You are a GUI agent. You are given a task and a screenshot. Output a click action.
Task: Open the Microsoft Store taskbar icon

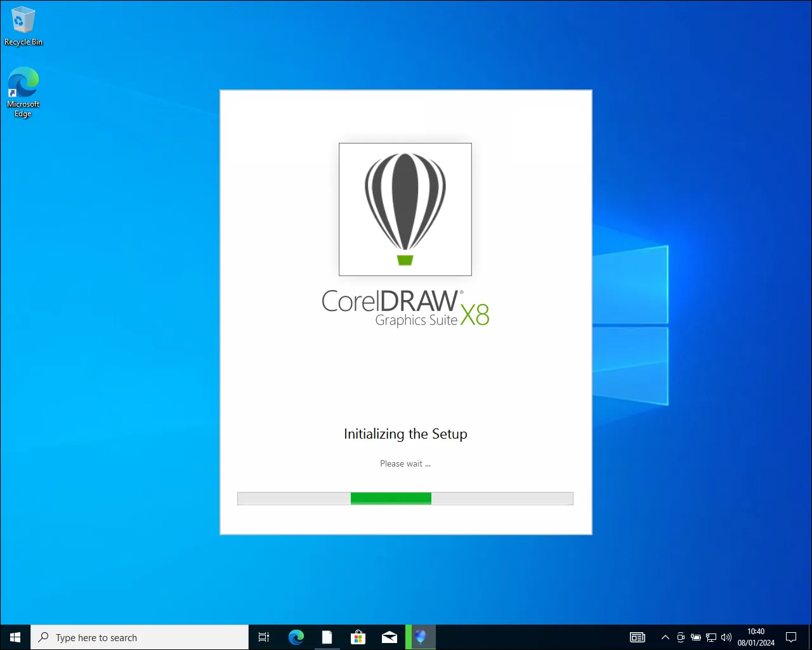pyautogui.click(x=358, y=637)
